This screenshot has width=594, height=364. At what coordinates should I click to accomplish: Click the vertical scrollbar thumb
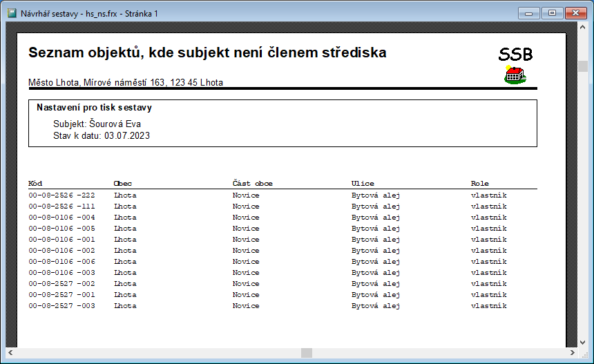(x=584, y=66)
